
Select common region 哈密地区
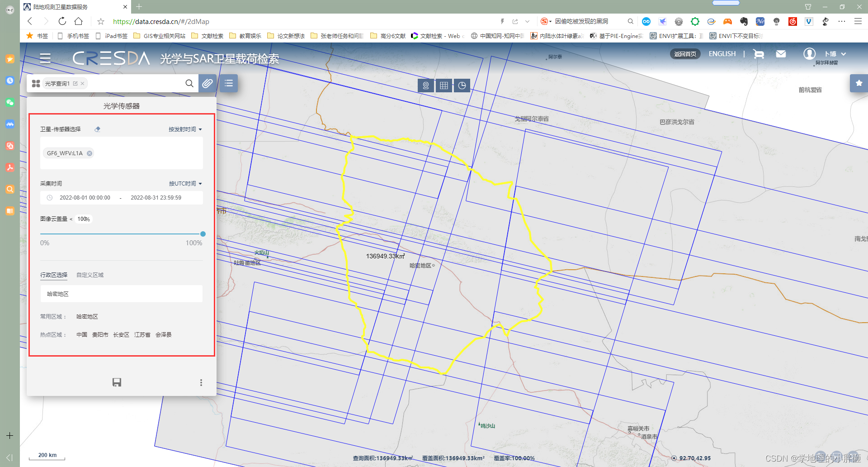tap(87, 317)
